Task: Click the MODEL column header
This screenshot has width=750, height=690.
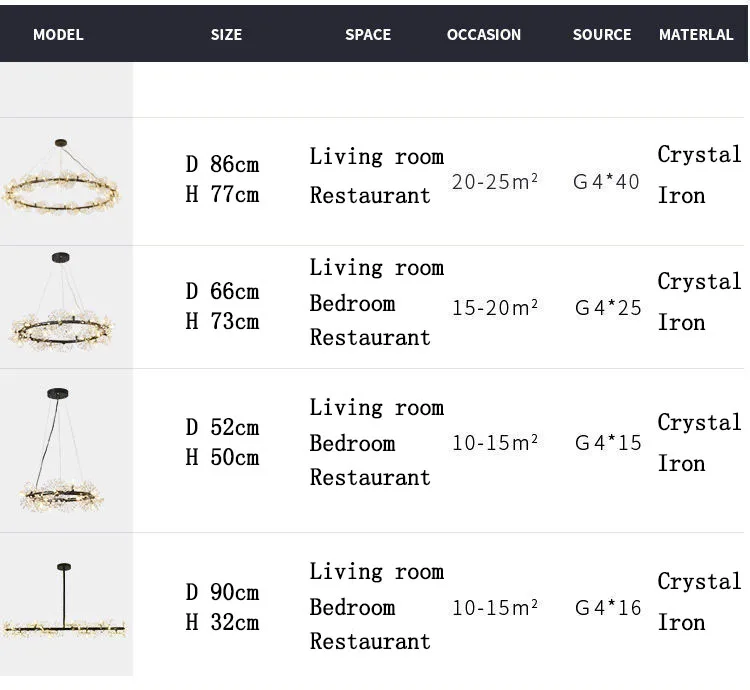Action: pyautogui.click(x=58, y=35)
